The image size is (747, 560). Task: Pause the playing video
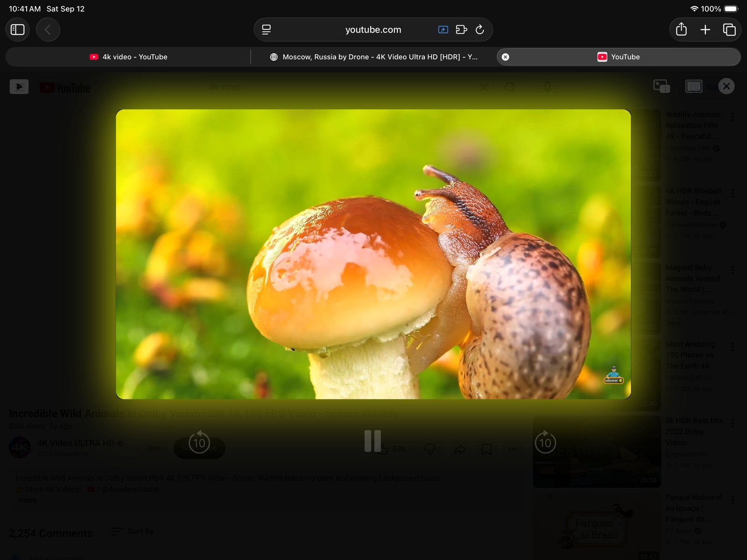click(x=373, y=441)
